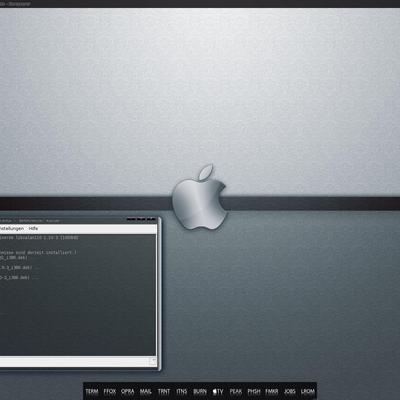Open ITNS launcher in dock

[x=182, y=392]
